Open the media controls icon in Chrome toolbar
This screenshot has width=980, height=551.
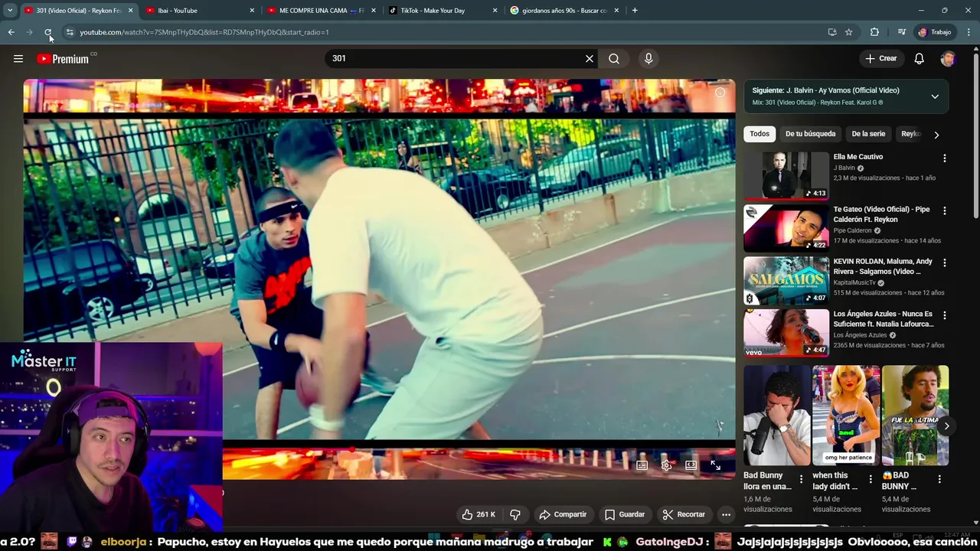click(x=902, y=32)
